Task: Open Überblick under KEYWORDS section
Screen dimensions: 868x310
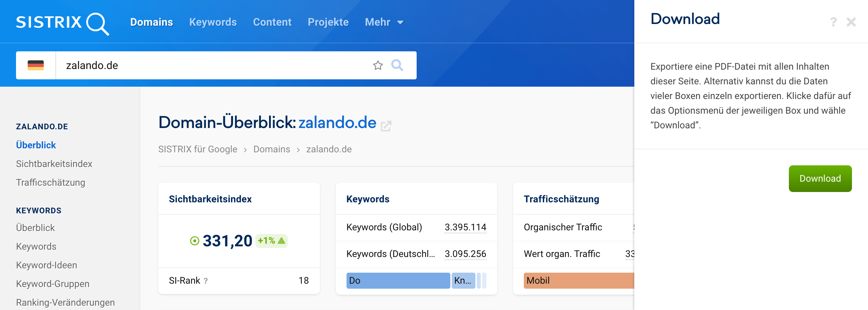Action: point(35,228)
